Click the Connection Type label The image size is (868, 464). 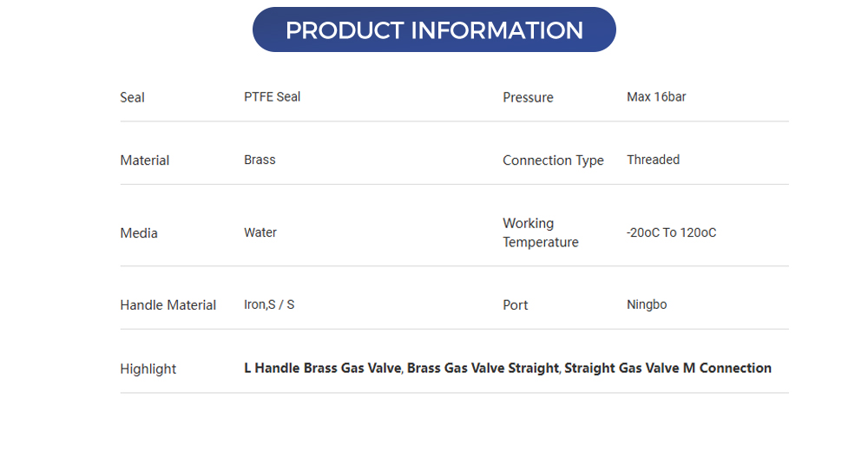pos(553,160)
